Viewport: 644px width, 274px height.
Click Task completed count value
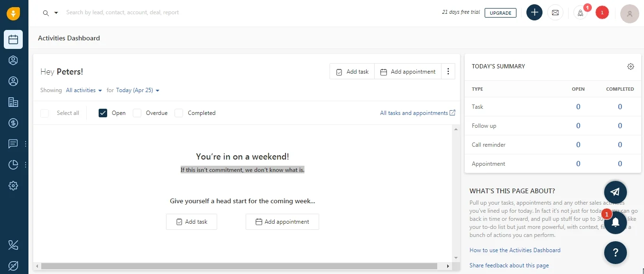(x=620, y=107)
